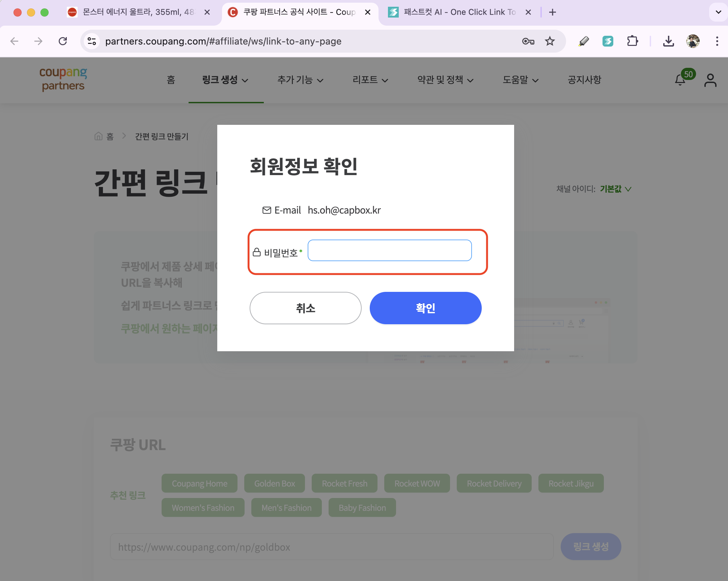The height and width of the screenshot is (581, 728).
Task: Select the Golden Box recommended link
Action: (275, 483)
